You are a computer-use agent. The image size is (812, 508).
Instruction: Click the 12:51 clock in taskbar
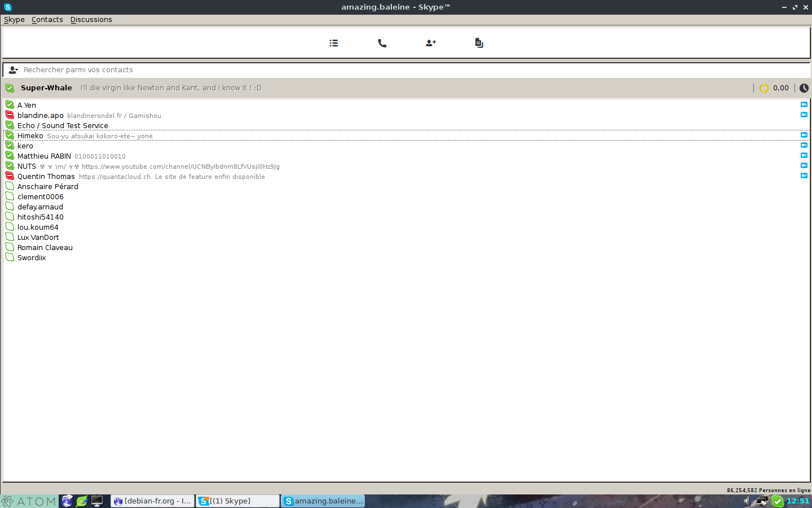798,501
